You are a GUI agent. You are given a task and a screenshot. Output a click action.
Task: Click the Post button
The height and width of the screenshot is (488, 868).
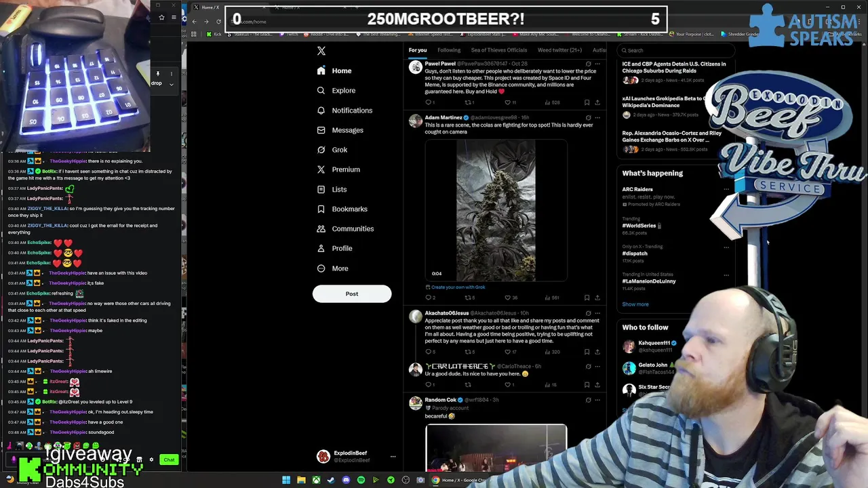pos(352,293)
